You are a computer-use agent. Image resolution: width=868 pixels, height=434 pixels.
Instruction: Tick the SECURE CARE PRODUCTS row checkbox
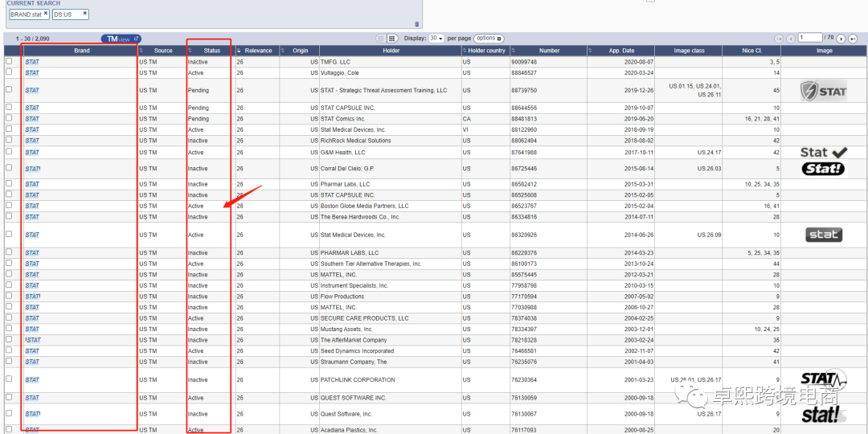click(8, 317)
